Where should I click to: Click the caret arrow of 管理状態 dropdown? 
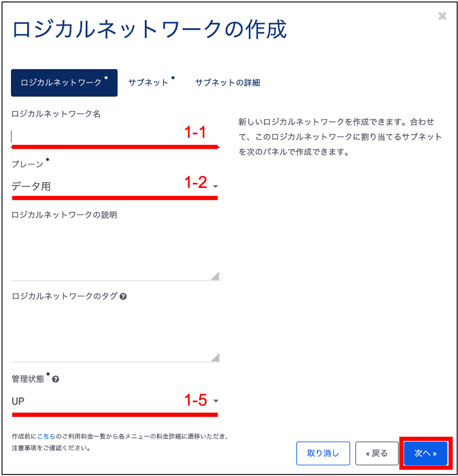point(215,401)
